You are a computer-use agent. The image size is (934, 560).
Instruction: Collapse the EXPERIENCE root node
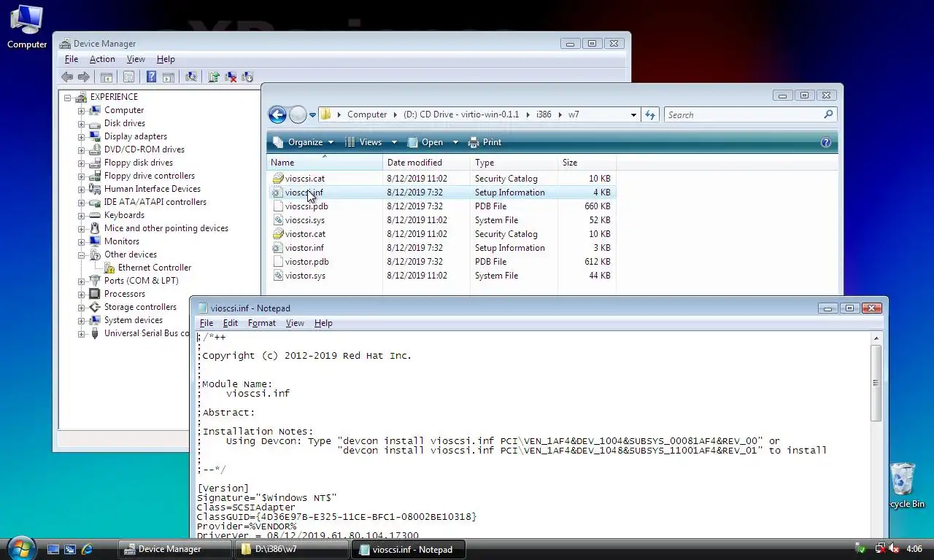pos(68,97)
